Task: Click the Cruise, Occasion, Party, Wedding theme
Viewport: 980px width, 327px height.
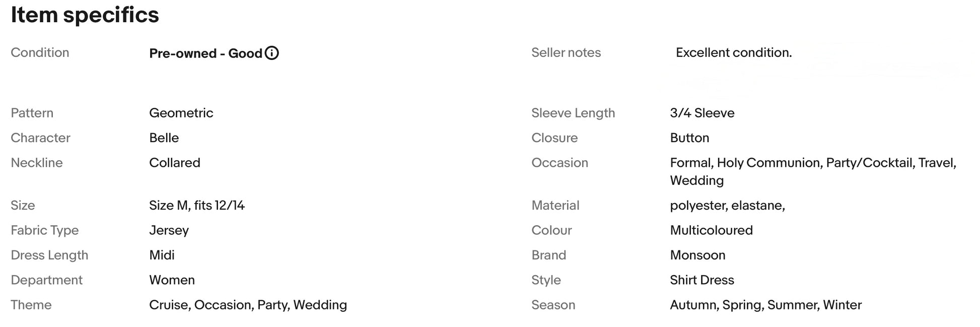Action: coord(248,305)
